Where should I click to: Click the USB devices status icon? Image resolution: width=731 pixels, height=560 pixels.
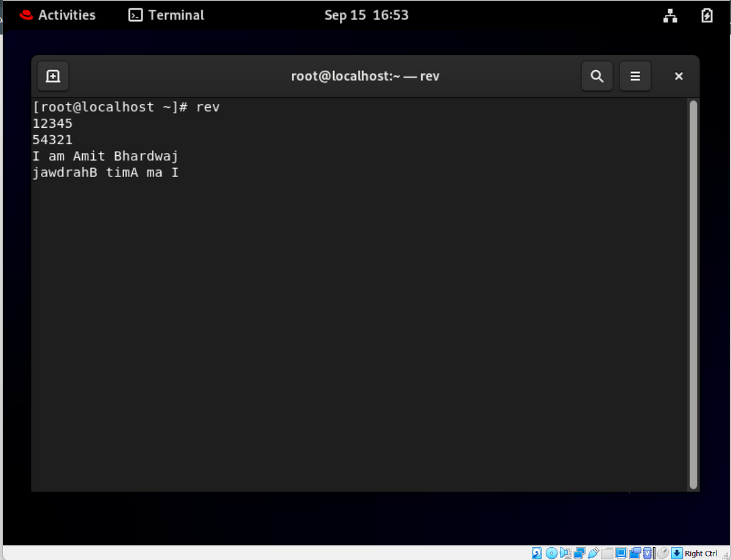(x=593, y=553)
